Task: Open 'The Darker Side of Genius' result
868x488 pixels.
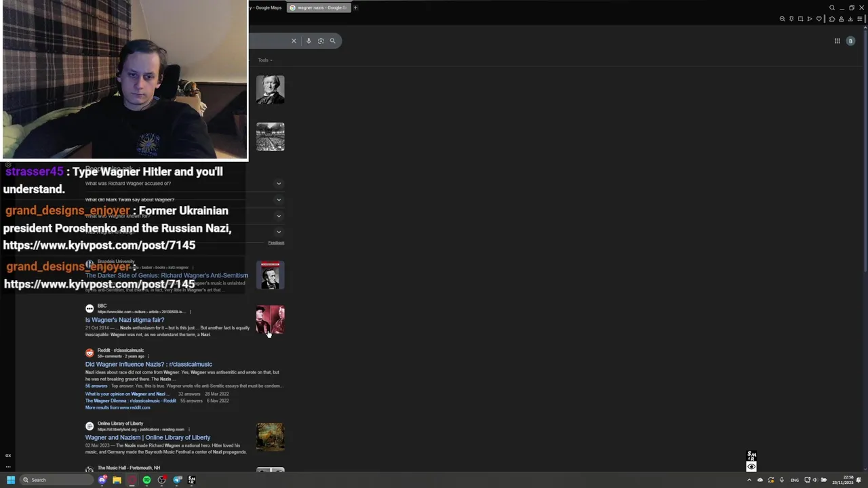Action: pos(167,276)
